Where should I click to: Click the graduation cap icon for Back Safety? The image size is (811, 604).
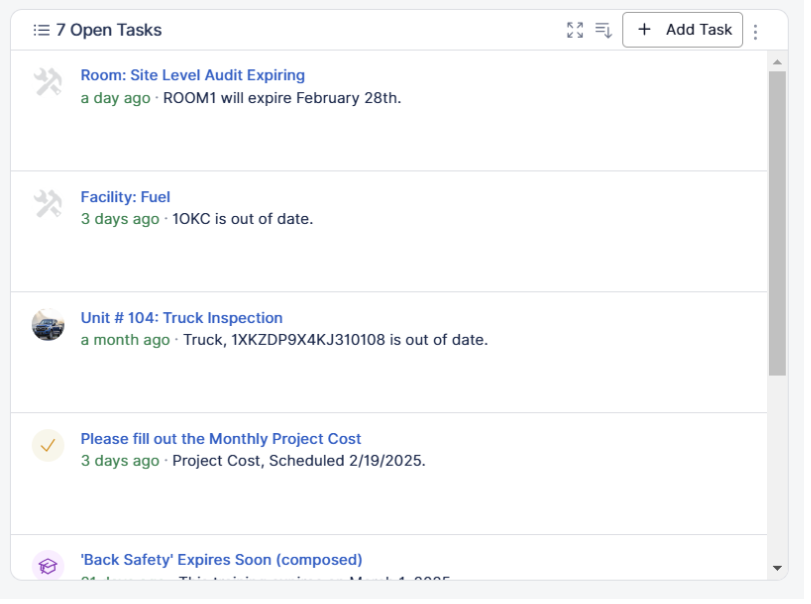48,566
